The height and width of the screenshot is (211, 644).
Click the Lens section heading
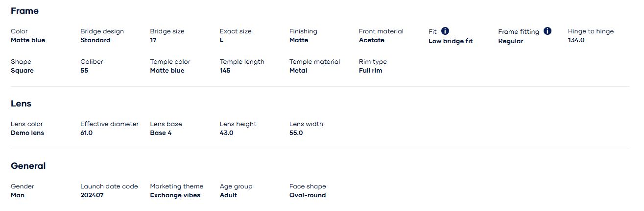pyautogui.click(x=21, y=104)
